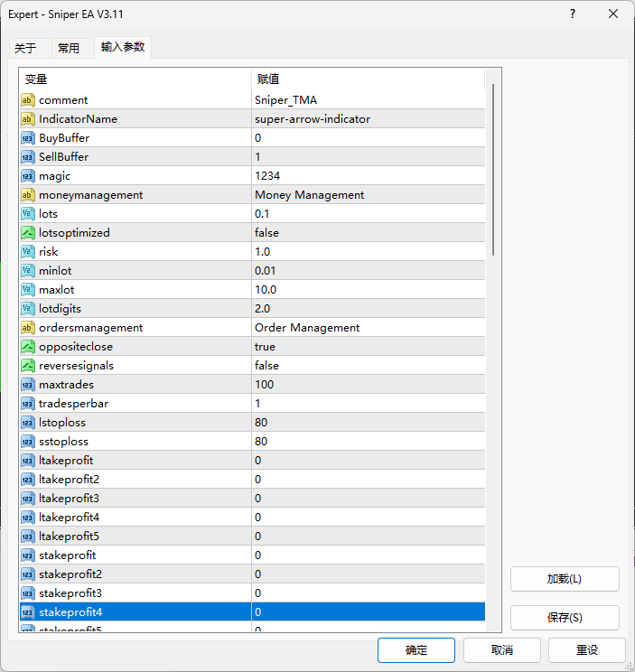The image size is (635, 672).
Task: Select the lots value 0.1
Action: click(368, 214)
